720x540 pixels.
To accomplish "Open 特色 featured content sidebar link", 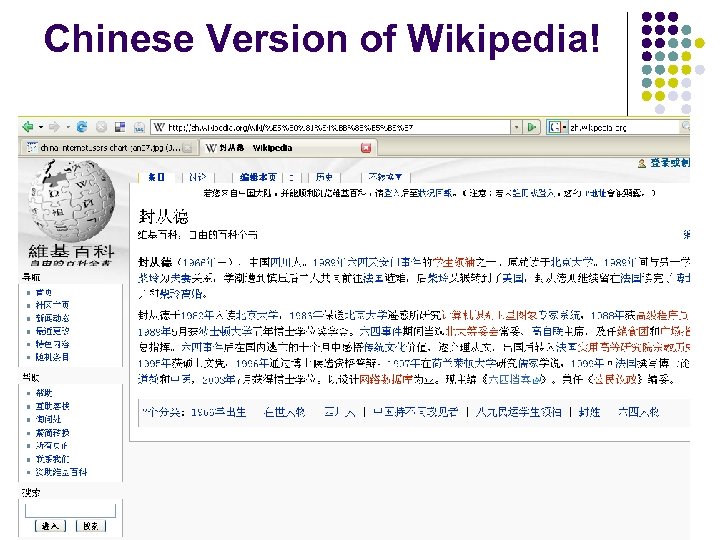I will click(x=52, y=344).
